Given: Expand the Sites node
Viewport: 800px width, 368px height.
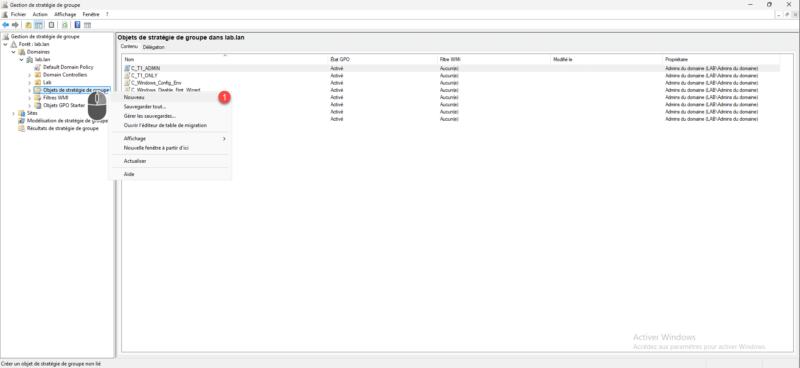Looking at the screenshot, I should click(x=13, y=113).
